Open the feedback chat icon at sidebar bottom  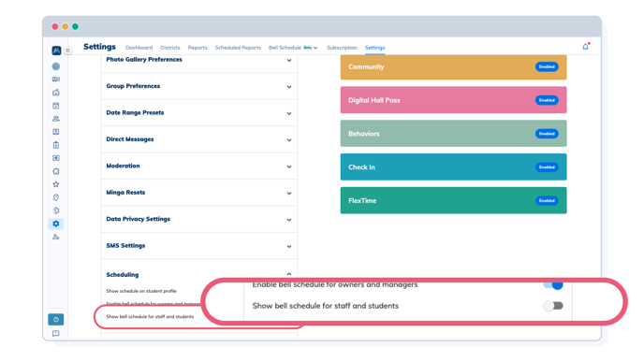pyautogui.click(x=56, y=333)
